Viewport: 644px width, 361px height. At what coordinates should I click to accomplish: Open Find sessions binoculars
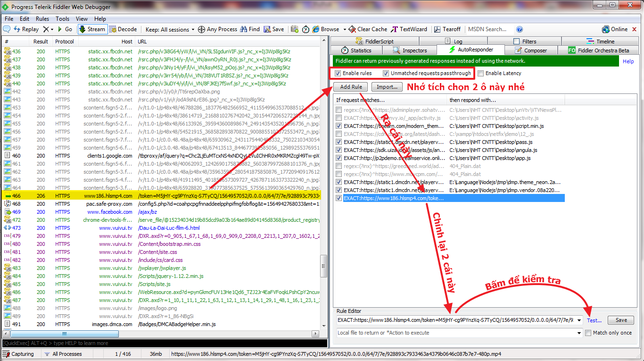click(x=250, y=29)
